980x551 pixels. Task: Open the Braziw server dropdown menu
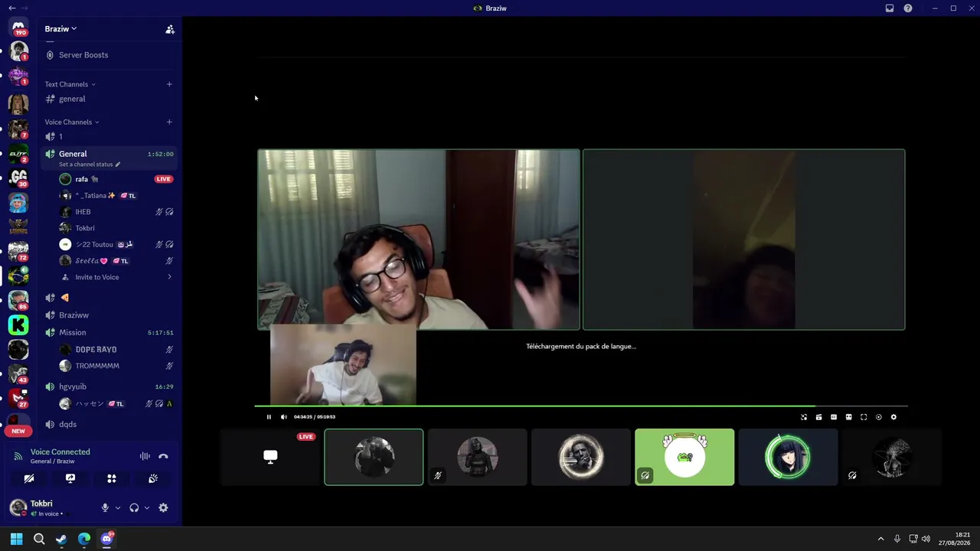(60, 29)
